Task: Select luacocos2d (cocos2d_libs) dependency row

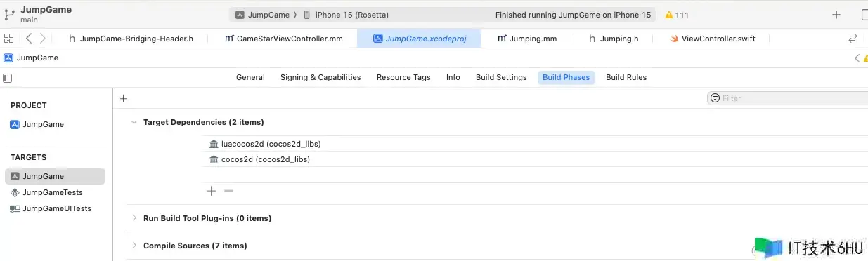Action: coord(534,144)
